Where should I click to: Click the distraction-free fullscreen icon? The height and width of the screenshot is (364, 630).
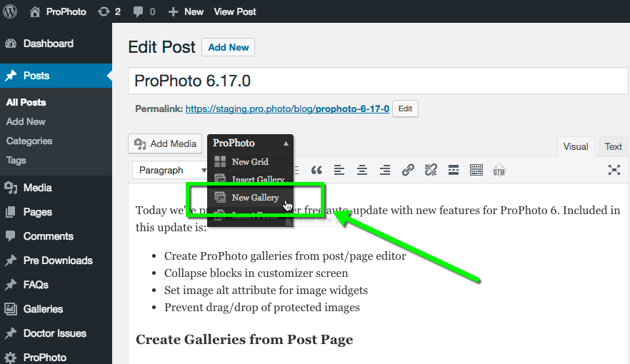tap(614, 170)
